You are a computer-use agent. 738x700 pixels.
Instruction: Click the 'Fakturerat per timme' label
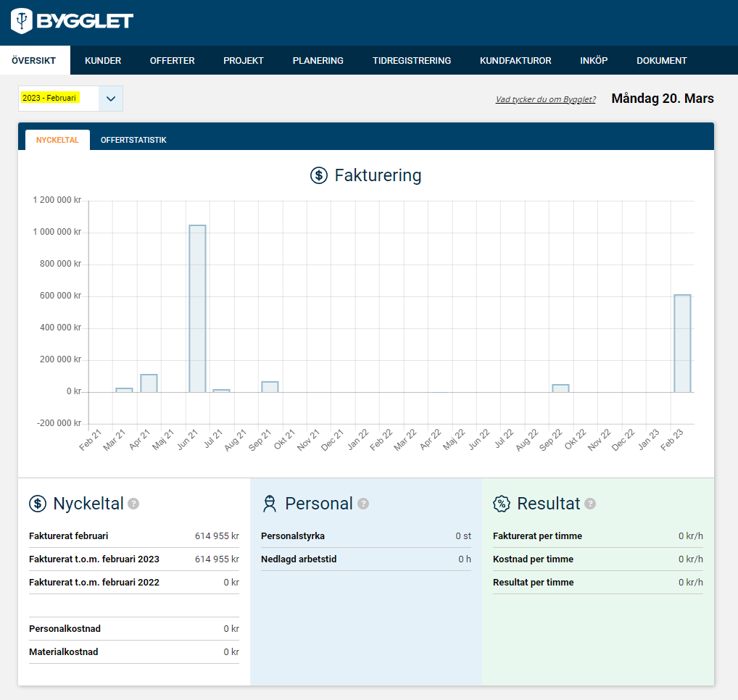[x=537, y=536]
